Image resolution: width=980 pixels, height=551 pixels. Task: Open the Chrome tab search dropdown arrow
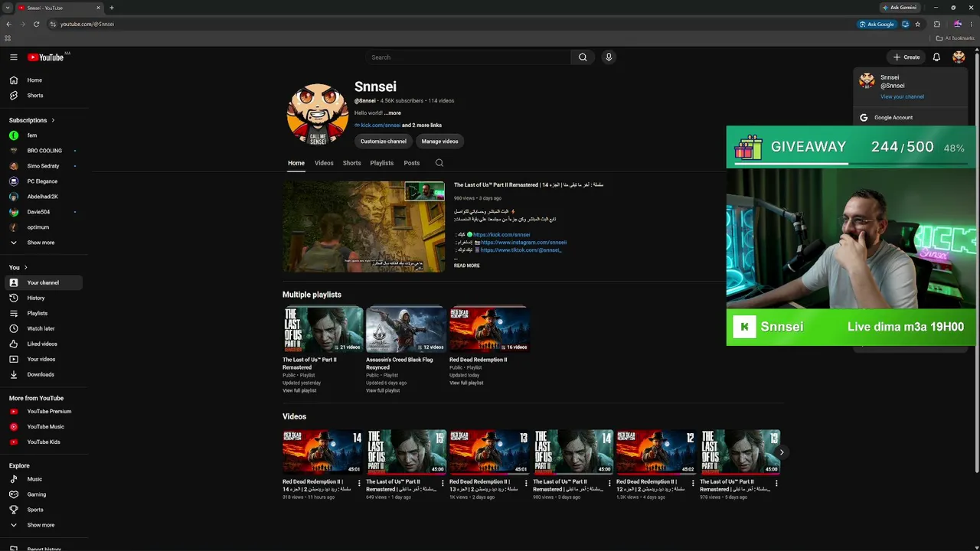(x=8, y=8)
